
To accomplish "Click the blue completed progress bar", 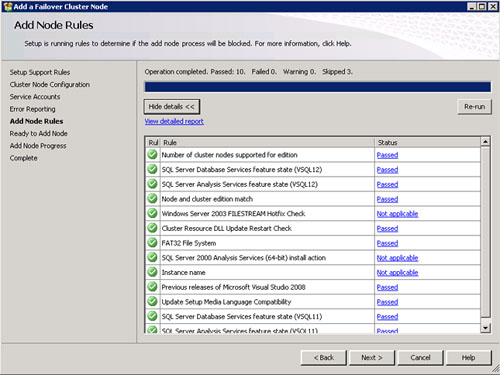I will click(317, 87).
